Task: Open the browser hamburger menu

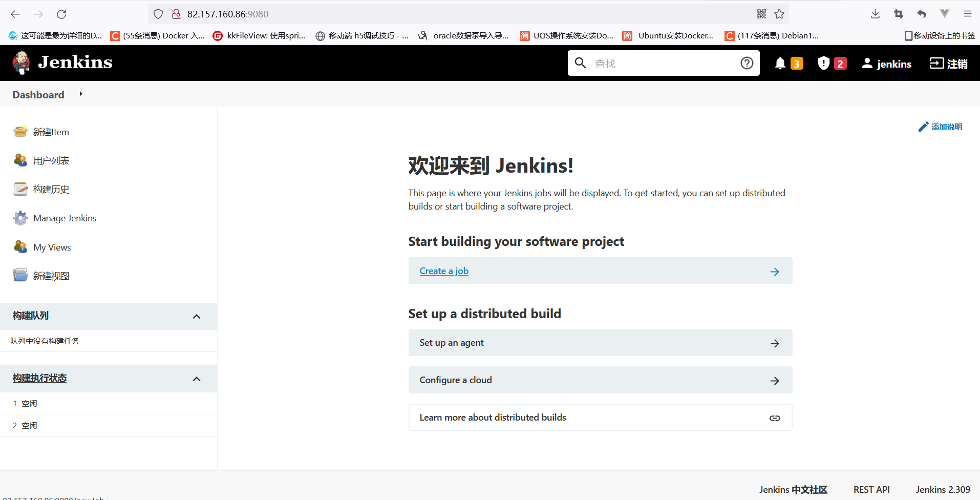Action: coord(967,14)
